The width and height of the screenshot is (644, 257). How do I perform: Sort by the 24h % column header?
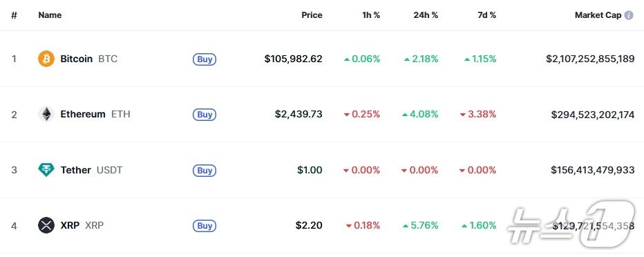[x=426, y=15]
